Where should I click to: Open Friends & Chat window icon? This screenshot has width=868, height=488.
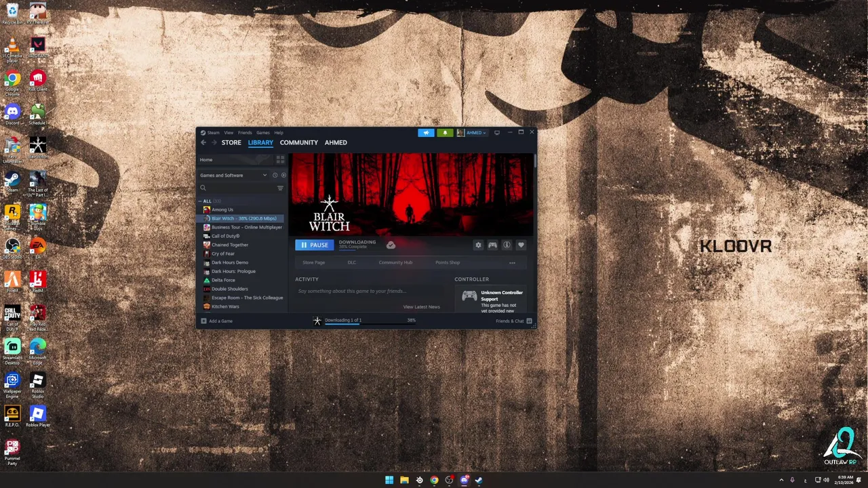529,321
